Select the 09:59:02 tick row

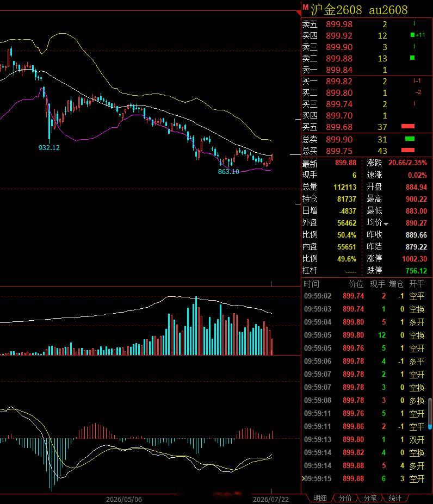(x=364, y=296)
